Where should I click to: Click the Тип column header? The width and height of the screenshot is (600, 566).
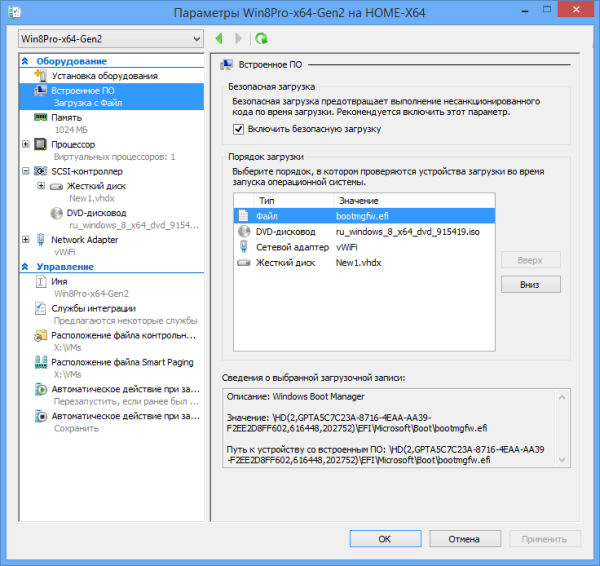[x=293, y=201]
